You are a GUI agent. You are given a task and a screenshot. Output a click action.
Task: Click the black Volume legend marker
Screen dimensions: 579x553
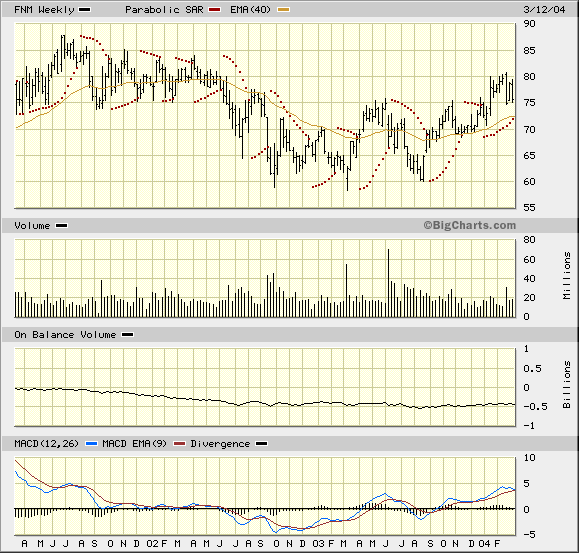click(61, 226)
